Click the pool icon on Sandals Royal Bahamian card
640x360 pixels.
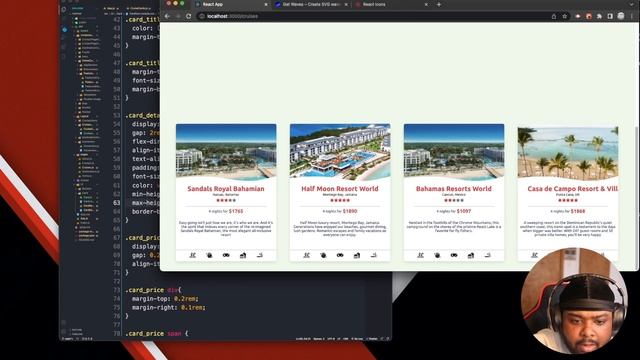(193, 255)
